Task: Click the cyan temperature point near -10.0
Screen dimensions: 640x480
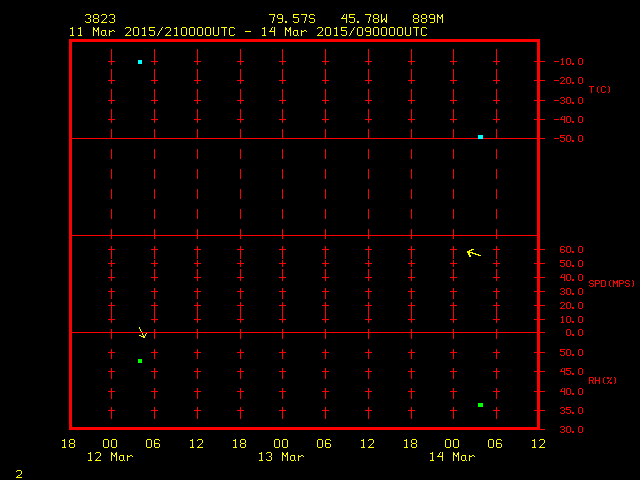Action: [x=140, y=62]
